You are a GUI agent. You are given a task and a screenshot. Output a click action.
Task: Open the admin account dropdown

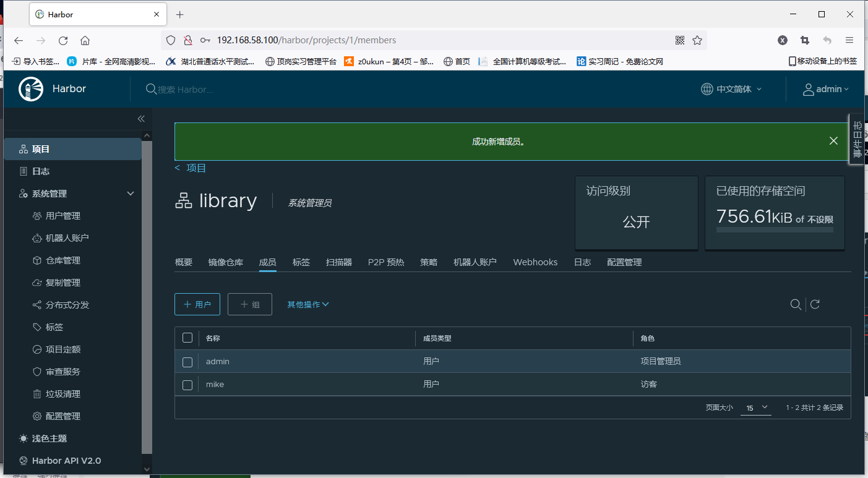(x=826, y=89)
